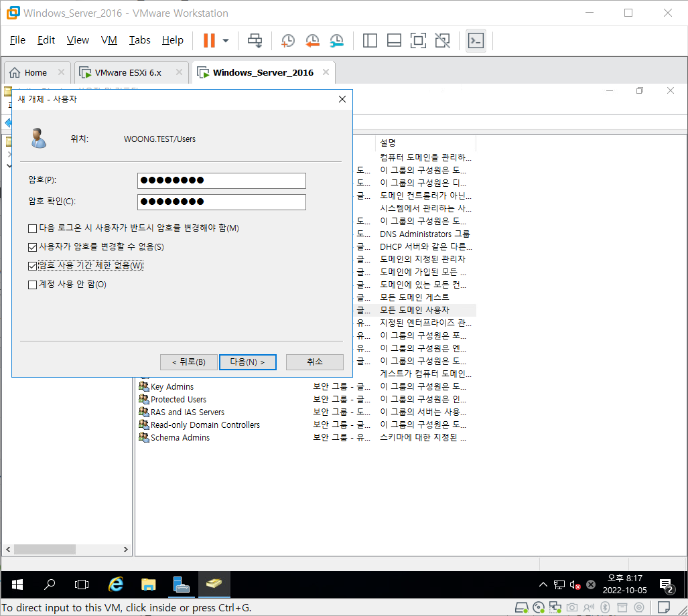The height and width of the screenshot is (616, 688).
Task: Launch Internet Explorer from taskbar
Action: pyautogui.click(x=116, y=585)
